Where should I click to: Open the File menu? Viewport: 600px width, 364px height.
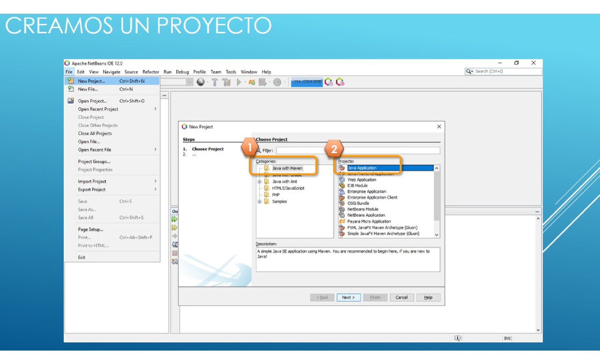coord(69,72)
